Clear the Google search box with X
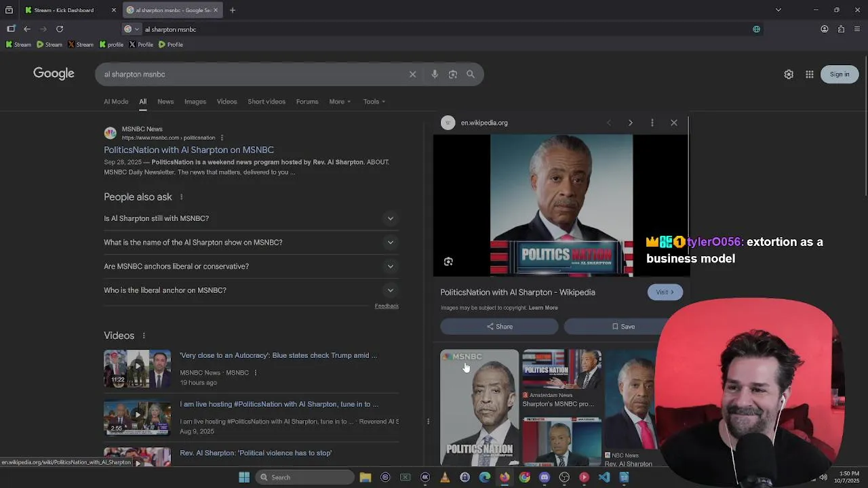The width and height of the screenshot is (868, 488). (412, 75)
